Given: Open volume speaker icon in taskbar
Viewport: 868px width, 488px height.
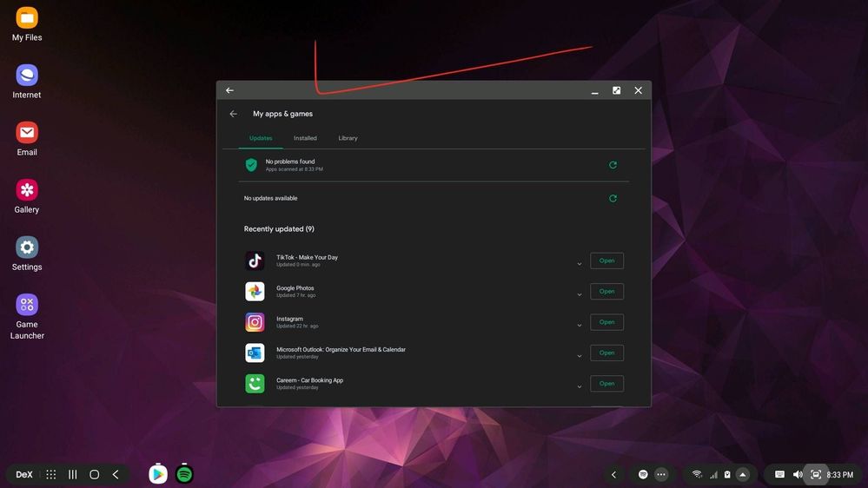Looking at the screenshot, I should pos(798,474).
